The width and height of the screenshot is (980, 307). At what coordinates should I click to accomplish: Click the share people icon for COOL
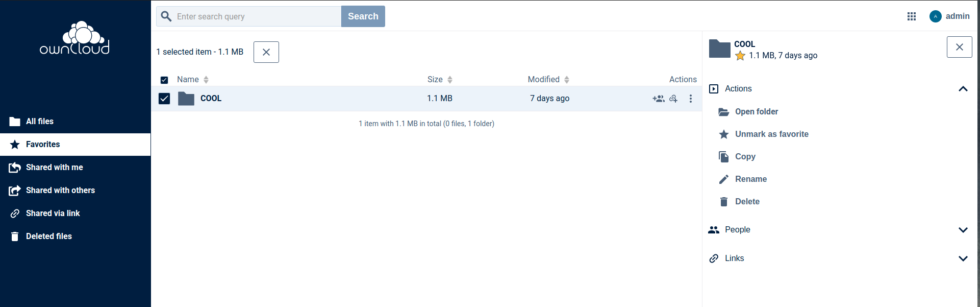tap(659, 99)
